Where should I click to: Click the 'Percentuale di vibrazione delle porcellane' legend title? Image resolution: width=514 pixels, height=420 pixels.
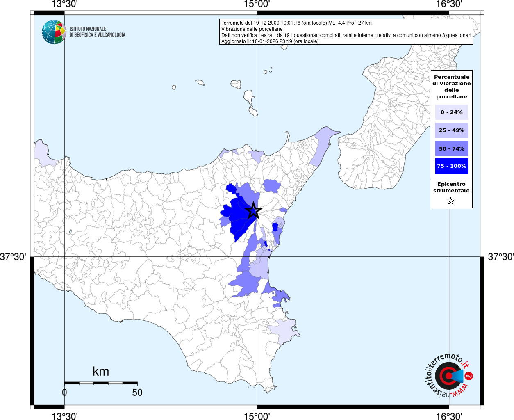point(452,87)
